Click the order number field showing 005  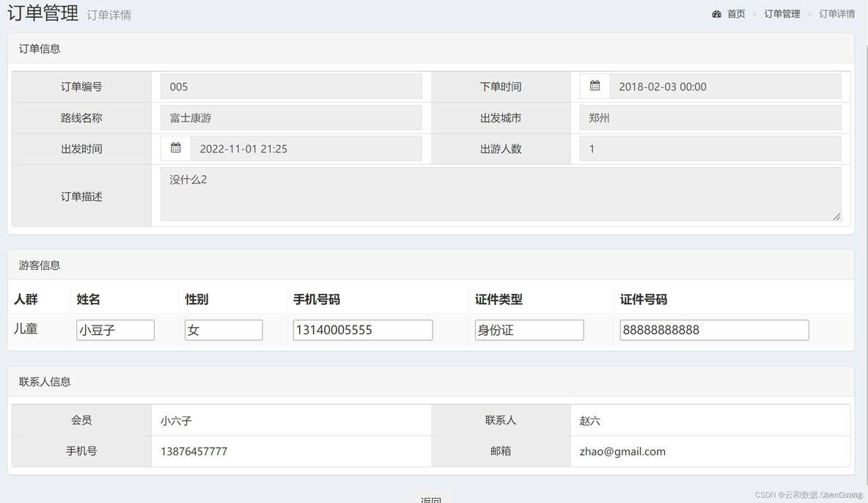pos(291,86)
